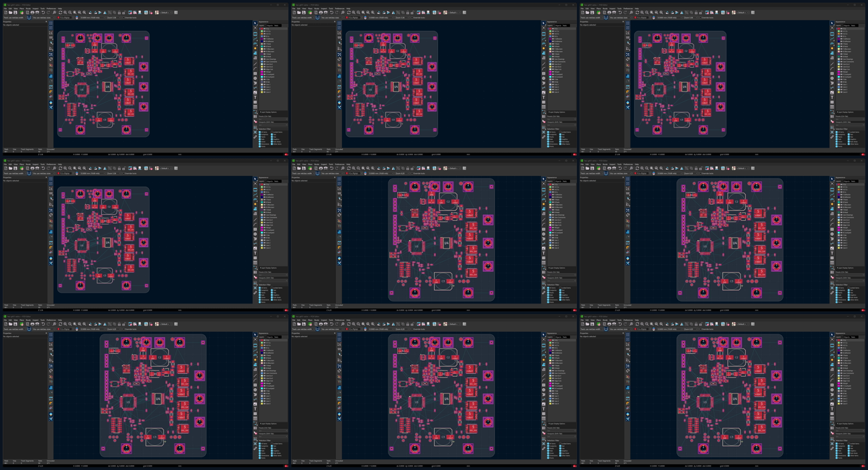Image resolution: width=868 pixels, height=470 pixels.
Task: Open Track width dropdown in top-left window
Action: (14, 17)
